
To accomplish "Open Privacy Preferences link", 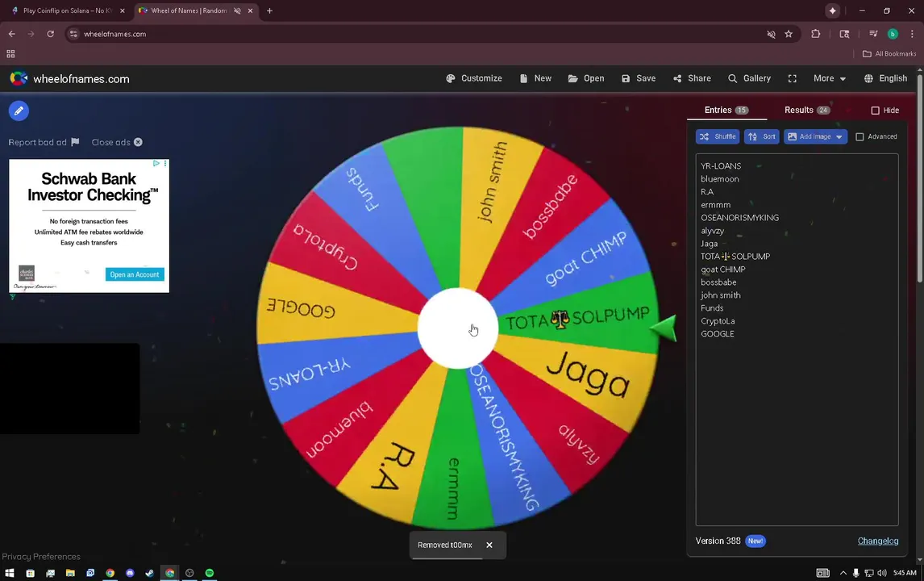I will pyautogui.click(x=41, y=557).
